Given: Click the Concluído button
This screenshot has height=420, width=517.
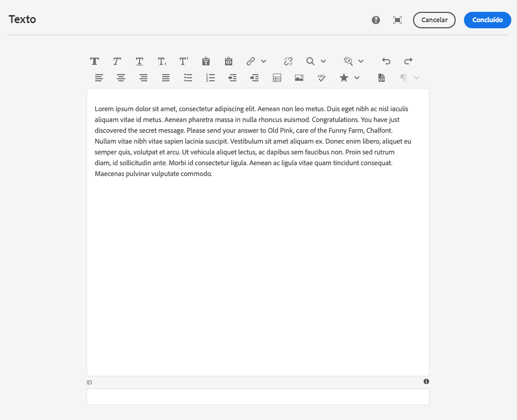Looking at the screenshot, I should tap(487, 20).
